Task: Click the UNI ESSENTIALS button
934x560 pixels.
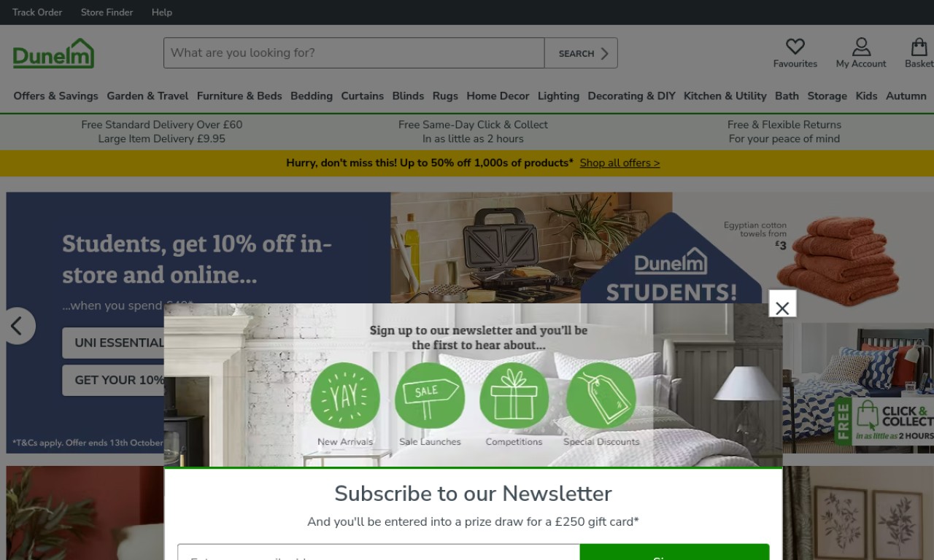Action: click(114, 343)
